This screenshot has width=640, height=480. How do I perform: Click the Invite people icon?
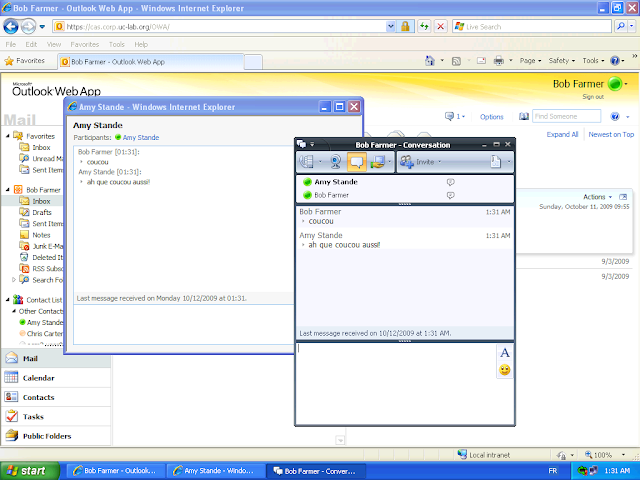tap(407, 162)
